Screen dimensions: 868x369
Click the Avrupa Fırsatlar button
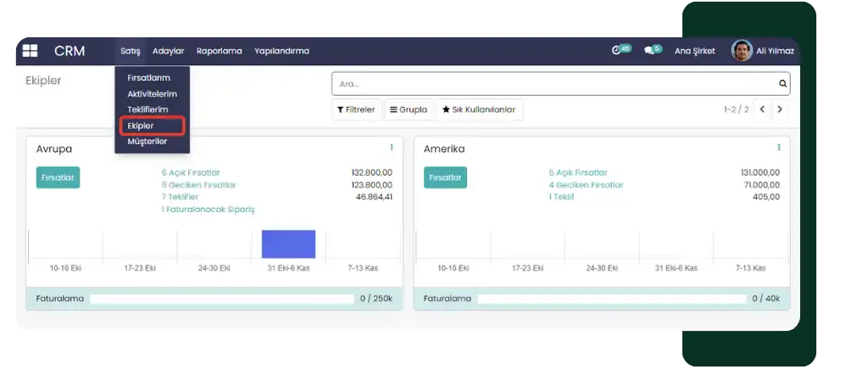pyautogui.click(x=58, y=178)
